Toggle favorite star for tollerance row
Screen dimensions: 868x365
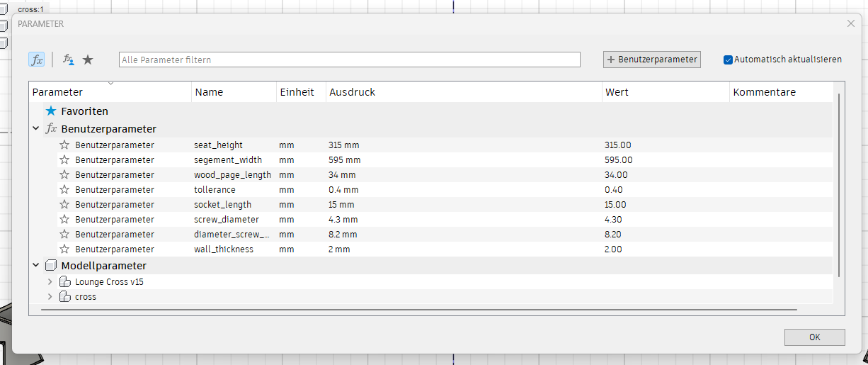tap(64, 189)
